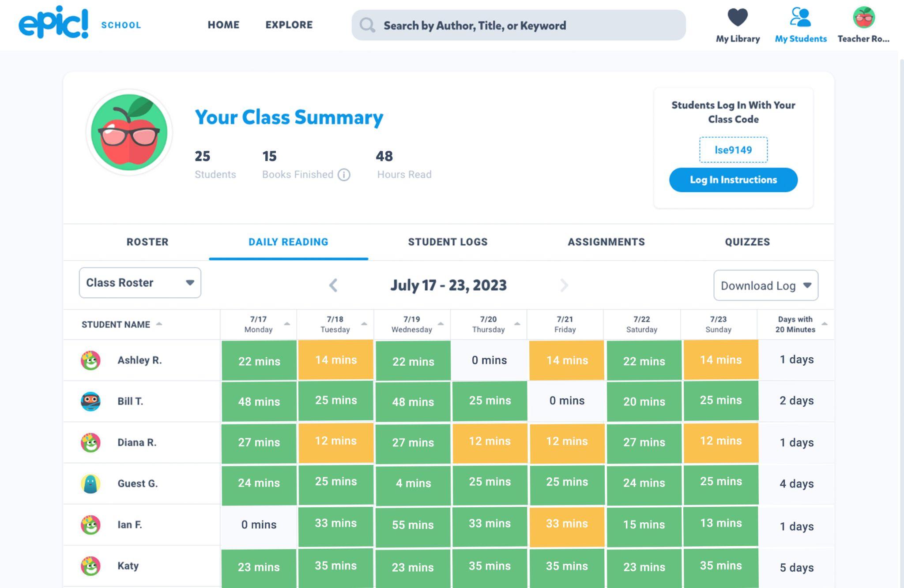Open the Class Roster dropdown
The image size is (904, 588).
[140, 283]
